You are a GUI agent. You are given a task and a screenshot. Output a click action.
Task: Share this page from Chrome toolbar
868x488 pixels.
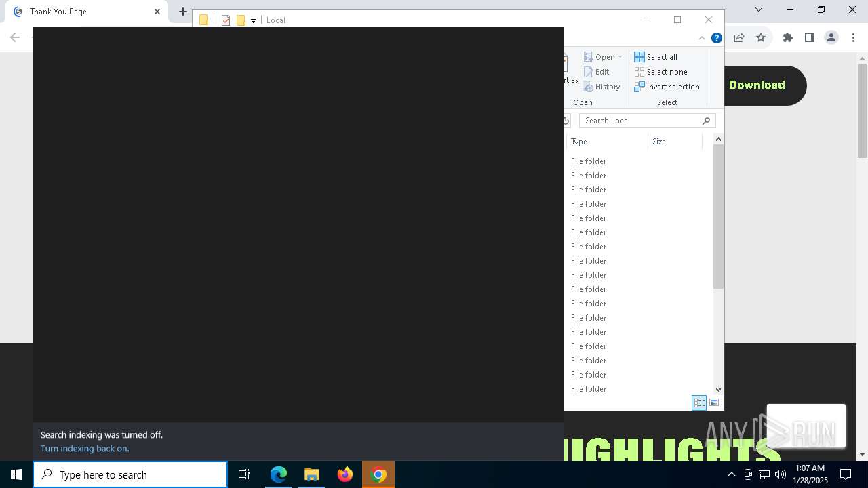(x=739, y=38)
